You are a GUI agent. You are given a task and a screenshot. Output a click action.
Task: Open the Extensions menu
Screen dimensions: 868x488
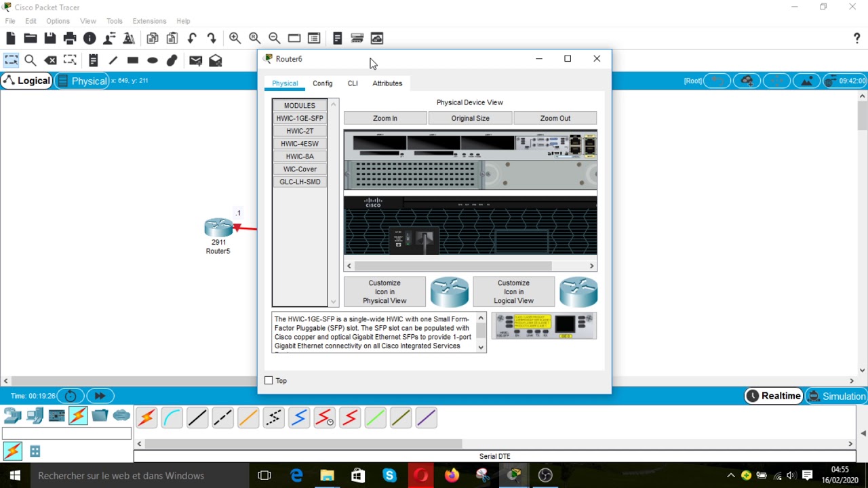click(x=149, y=21)
